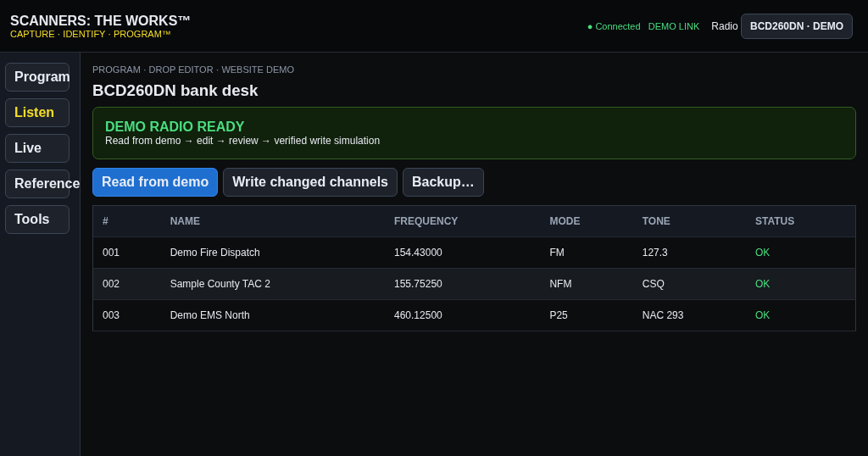Click the TONE column header
This screenshot has height=456, width=868.
click(x=656, y=221)
